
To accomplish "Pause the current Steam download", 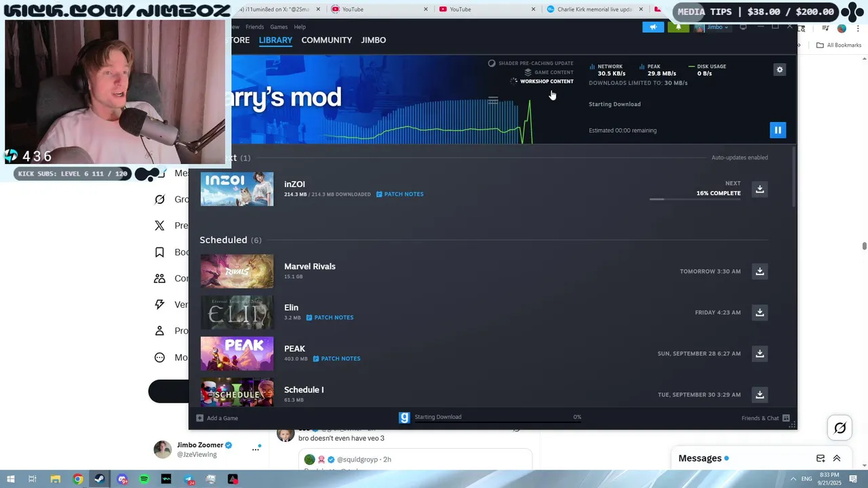I will pyautogui.click(x=778, y=130).
